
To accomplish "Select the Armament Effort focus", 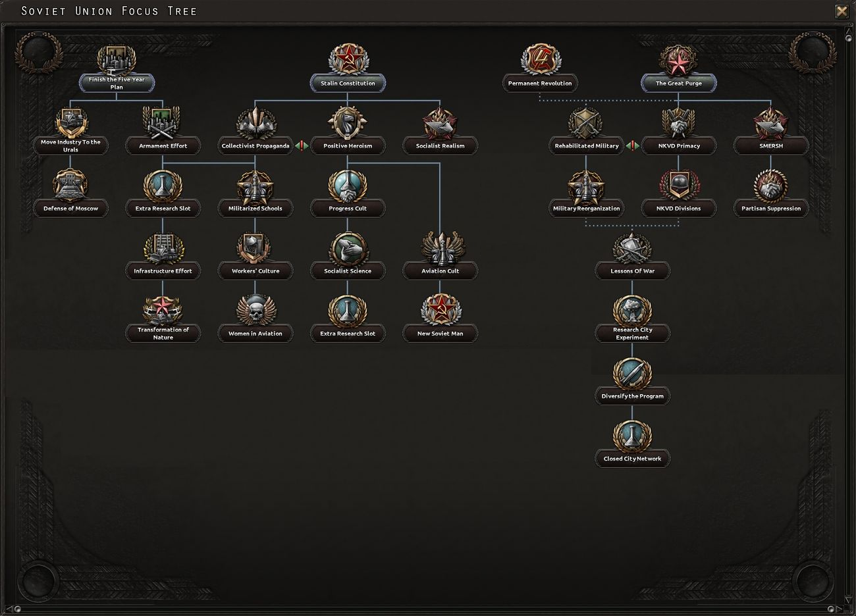I will pyautogui.click(x=163, y=145).
